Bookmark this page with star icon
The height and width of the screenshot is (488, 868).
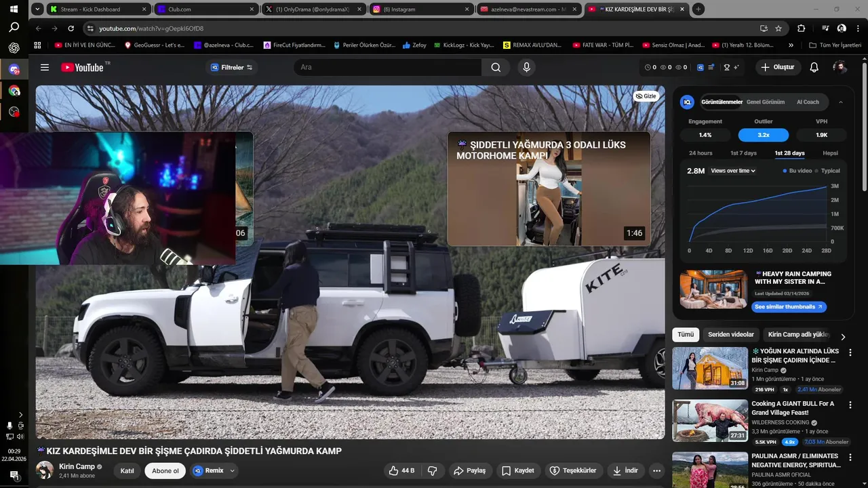pos(778,28)
